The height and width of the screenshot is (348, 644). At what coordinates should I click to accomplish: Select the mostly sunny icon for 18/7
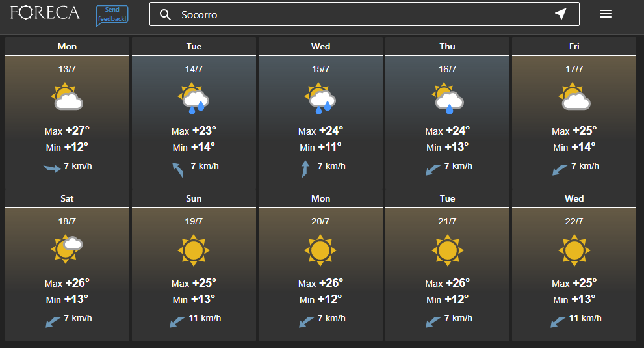pos(66,249)
